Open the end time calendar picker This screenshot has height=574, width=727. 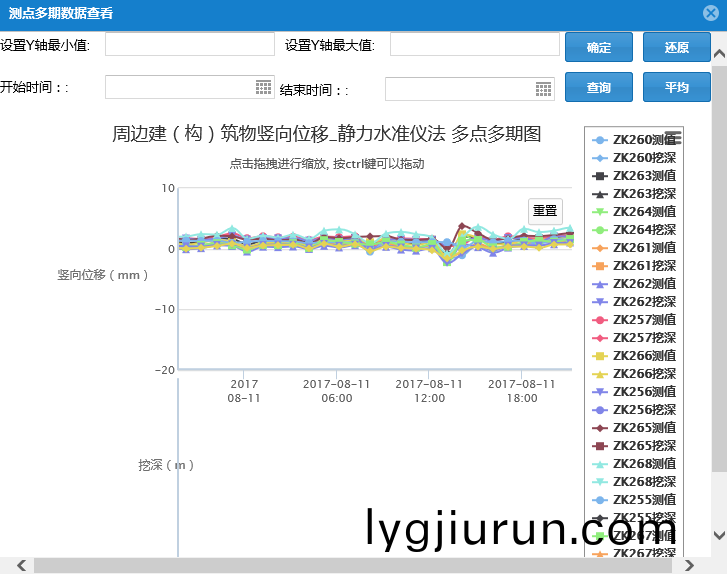[x=543, y=89]
